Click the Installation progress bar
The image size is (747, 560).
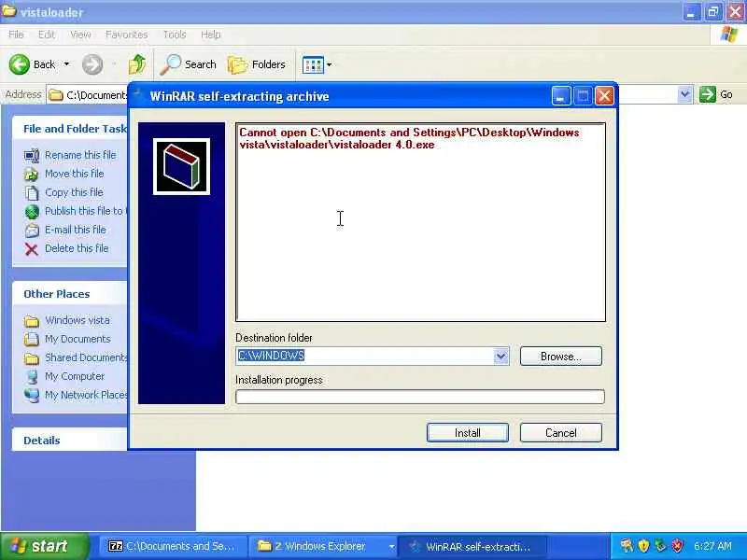click(x=419, y=397)
